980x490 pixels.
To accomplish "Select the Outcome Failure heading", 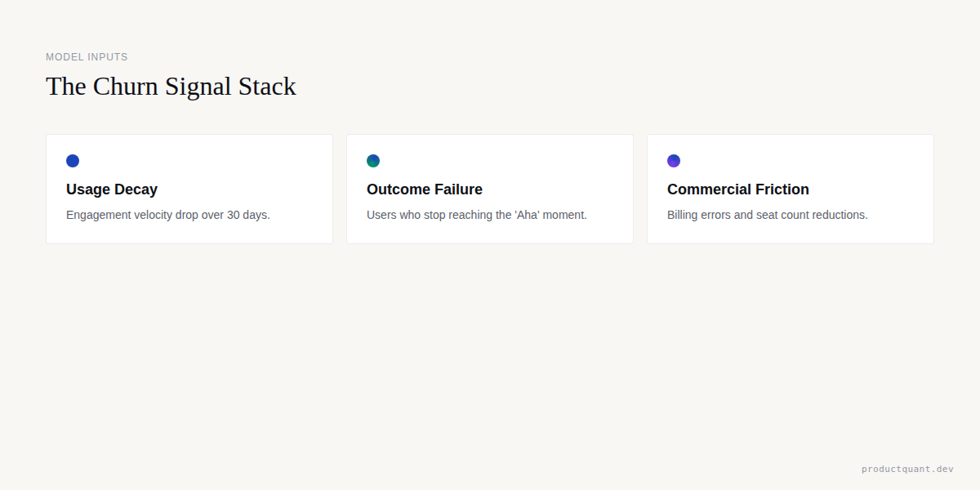I will coord(424,189).
